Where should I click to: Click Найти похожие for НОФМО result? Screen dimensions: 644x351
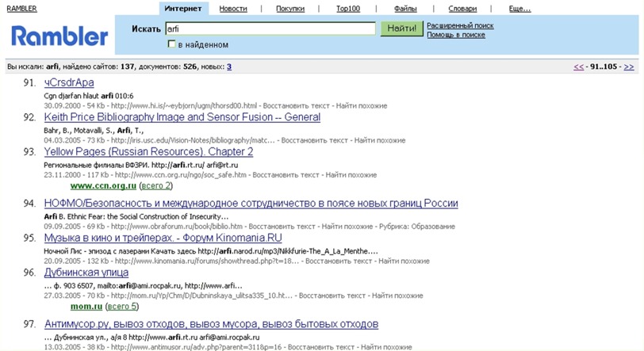(x=347, y=227)
